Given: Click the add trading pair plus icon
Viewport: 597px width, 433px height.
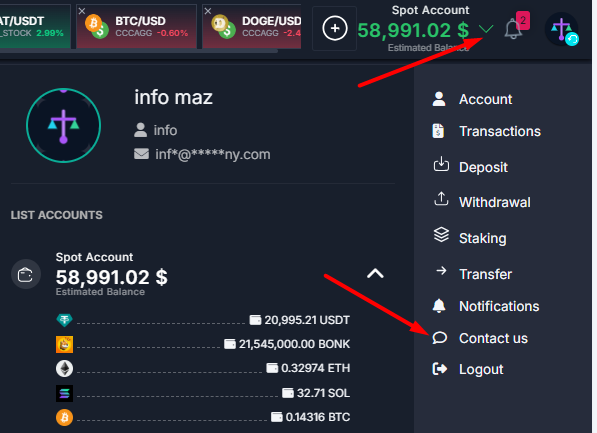Looking at the screenshot, I should (335, 28).
